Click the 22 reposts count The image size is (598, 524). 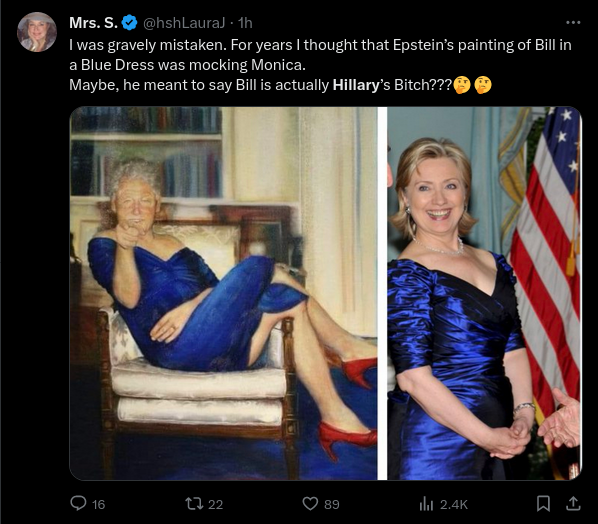coord(215,505)
